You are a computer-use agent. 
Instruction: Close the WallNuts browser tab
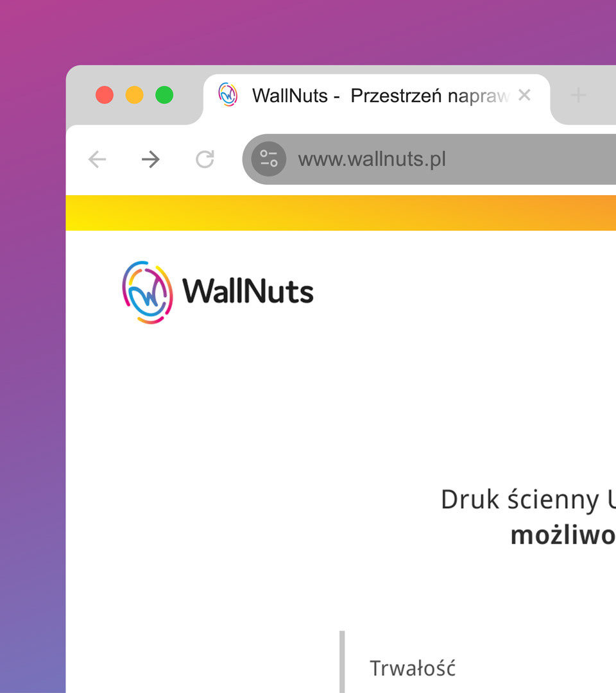(524, 94)
